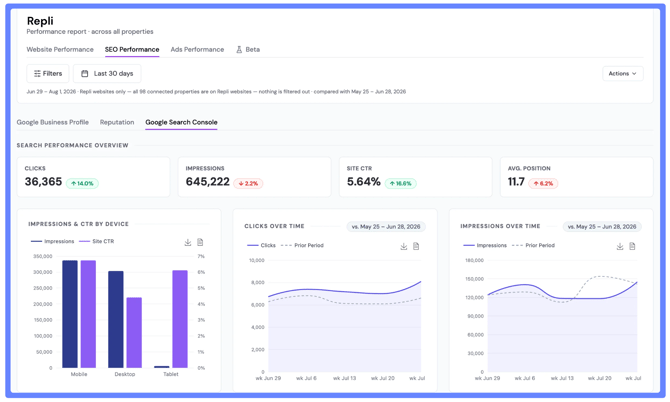This screenshot has width=670, height=402.
Task: Toggle the Clicks legend in Clicks Over Time
Action: point(262,246)
